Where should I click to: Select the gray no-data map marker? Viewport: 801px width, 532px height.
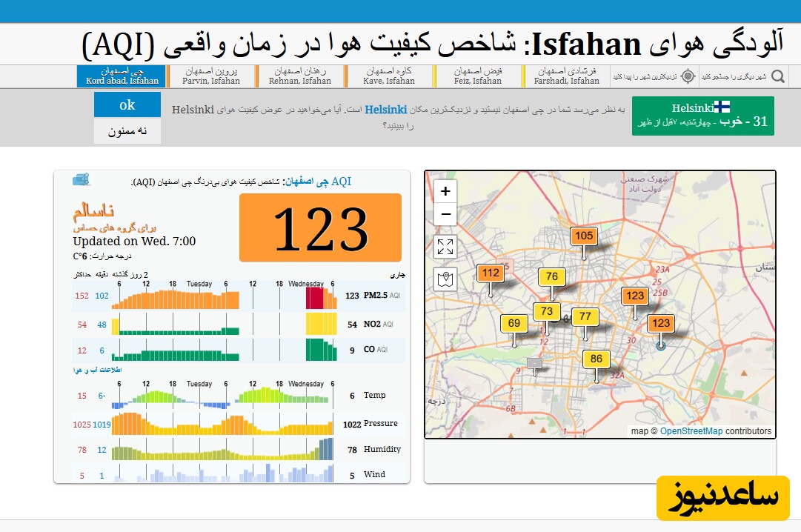pyautogui.click(x=534, y=363)
